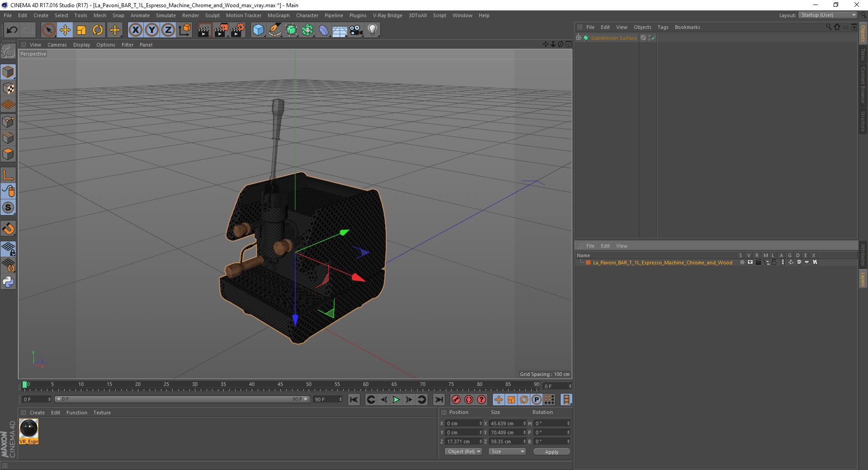Open the spline pen tool
Image resolution: width=868 pixels, height=470 pixels.
pos(275,30)
